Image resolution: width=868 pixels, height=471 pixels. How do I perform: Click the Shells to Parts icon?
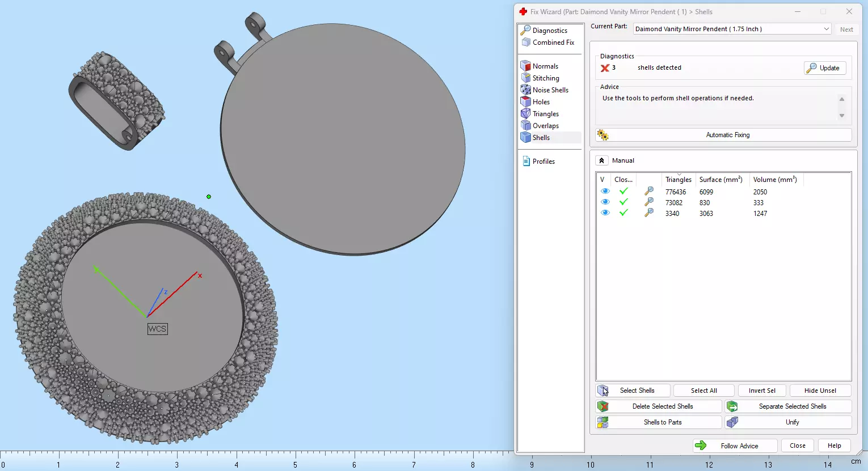point(602,422)
